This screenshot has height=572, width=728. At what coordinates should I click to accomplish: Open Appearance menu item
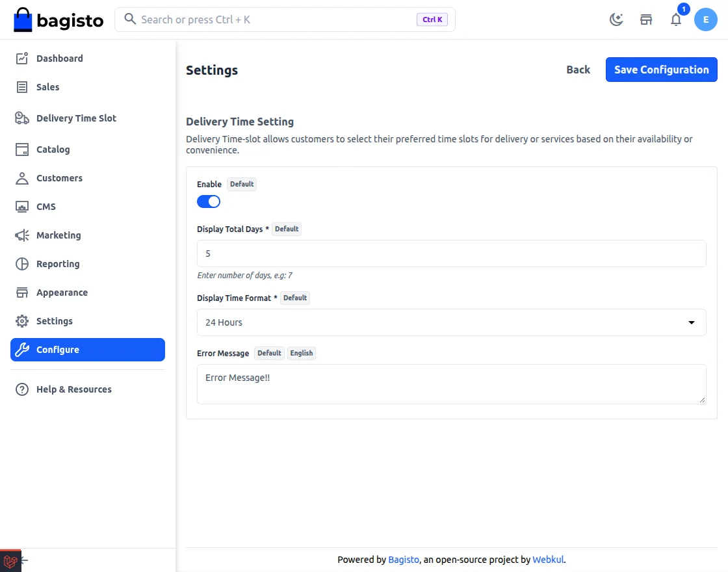point(88,292)
